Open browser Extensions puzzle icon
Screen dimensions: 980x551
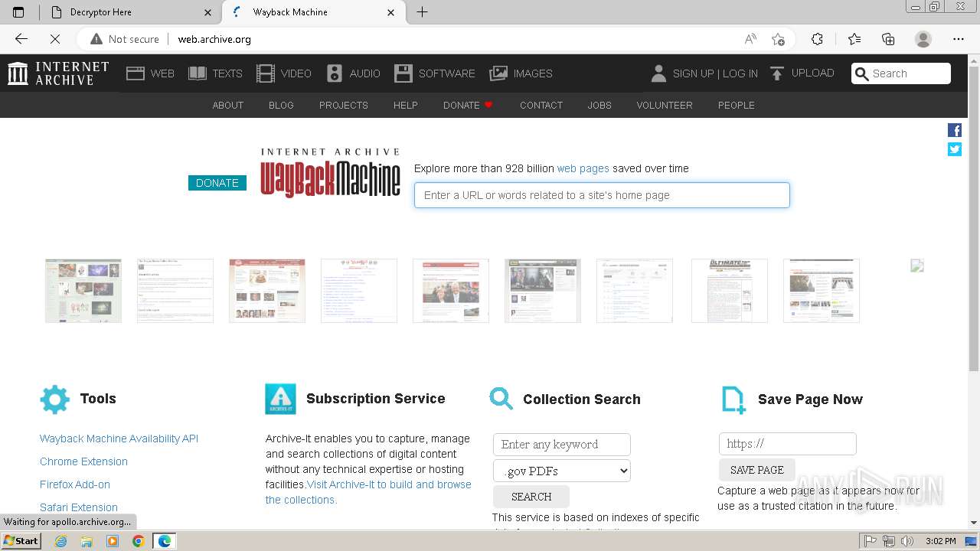(817, 39)
